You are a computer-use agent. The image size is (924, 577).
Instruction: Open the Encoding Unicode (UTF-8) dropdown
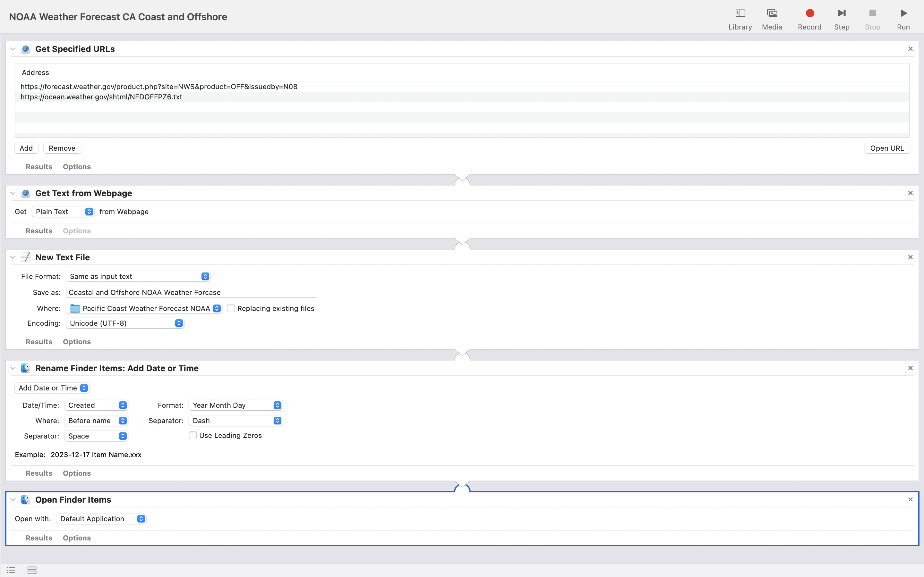pos(125,323)
